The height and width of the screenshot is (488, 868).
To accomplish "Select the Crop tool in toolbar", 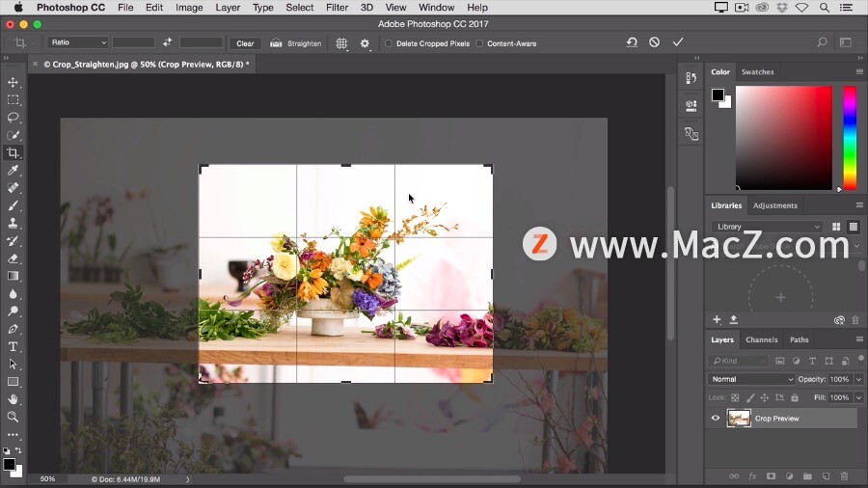I will 13,152.
